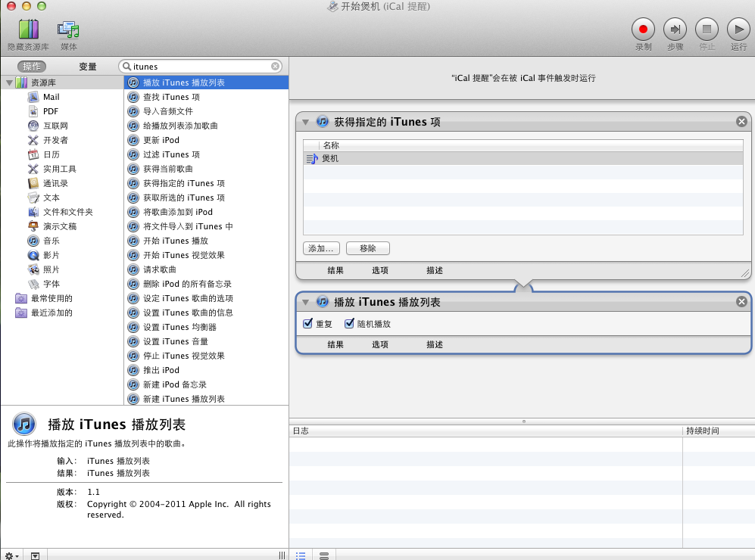The width and height of the screenshot is (755, 560).
Task: Open 描述 of 获得指定的 iTunes 项
Action: [435, 270]
